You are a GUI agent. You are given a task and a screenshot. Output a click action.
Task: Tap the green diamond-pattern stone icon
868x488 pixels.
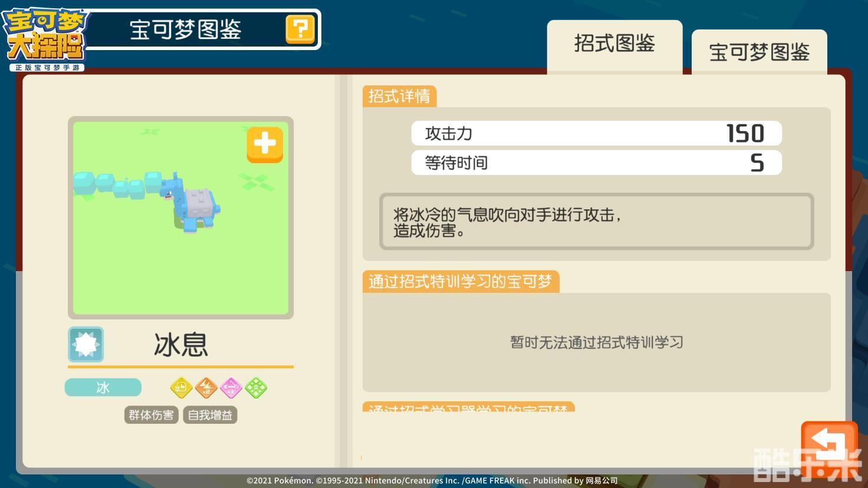[x=256, y=388]
